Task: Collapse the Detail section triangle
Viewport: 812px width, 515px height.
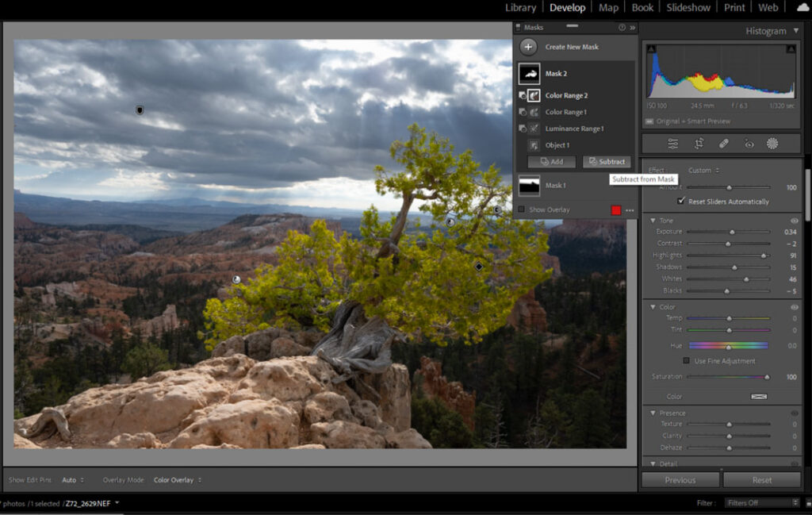Action: pyautogui.click(x=653, y=463)
